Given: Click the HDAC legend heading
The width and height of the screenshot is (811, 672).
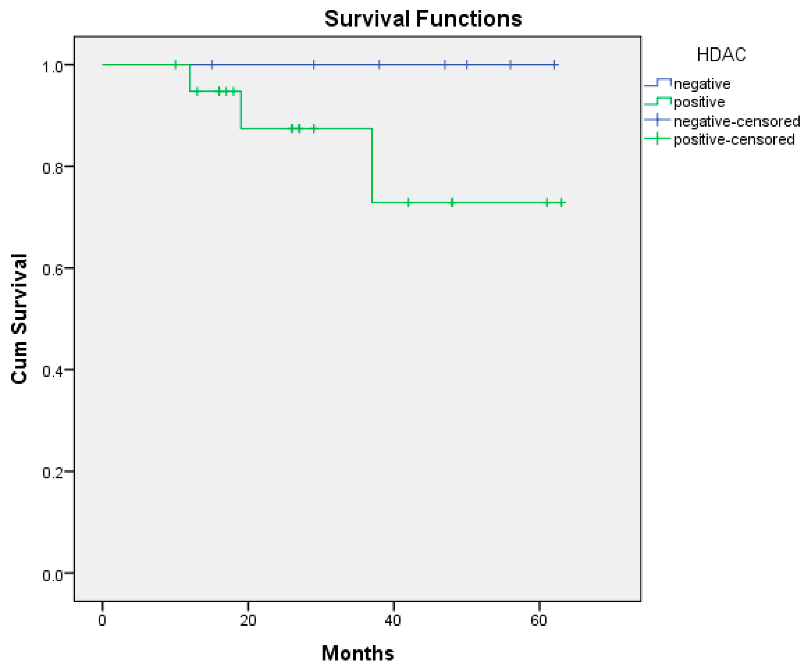Looking at the screenshot, I should [721, 55].
